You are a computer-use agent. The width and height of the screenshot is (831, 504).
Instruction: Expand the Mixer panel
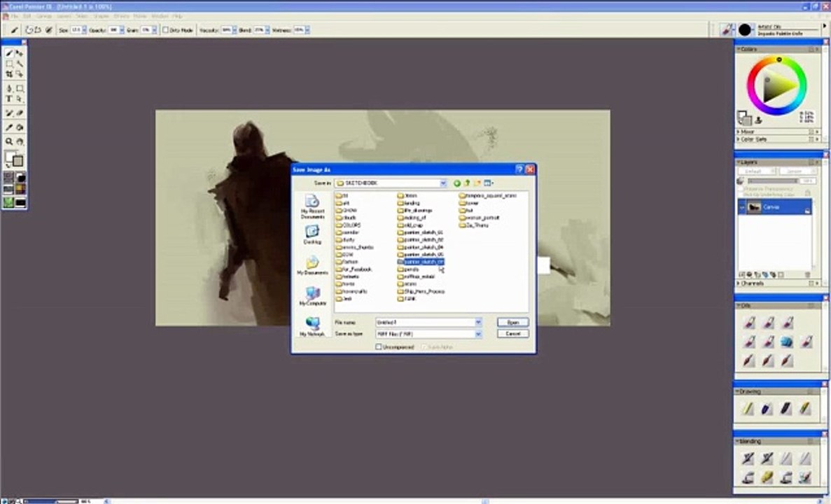739,132
